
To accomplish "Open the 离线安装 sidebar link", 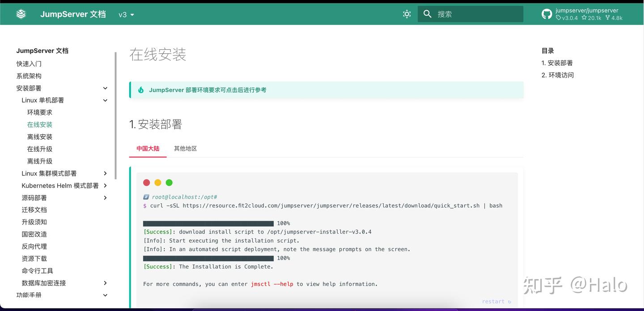I will [x=39, y=136].
